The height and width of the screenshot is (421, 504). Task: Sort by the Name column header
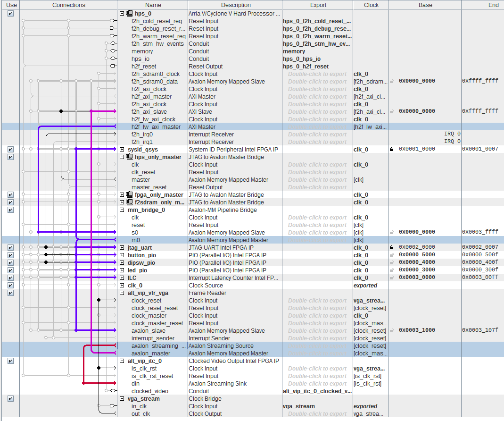pyautogui.click(x=153, y=5)
